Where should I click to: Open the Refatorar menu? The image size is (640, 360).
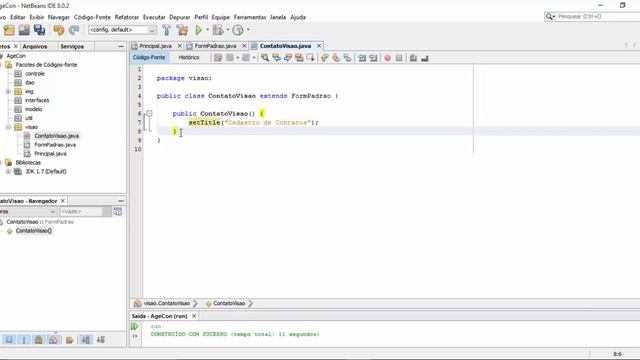127,17
